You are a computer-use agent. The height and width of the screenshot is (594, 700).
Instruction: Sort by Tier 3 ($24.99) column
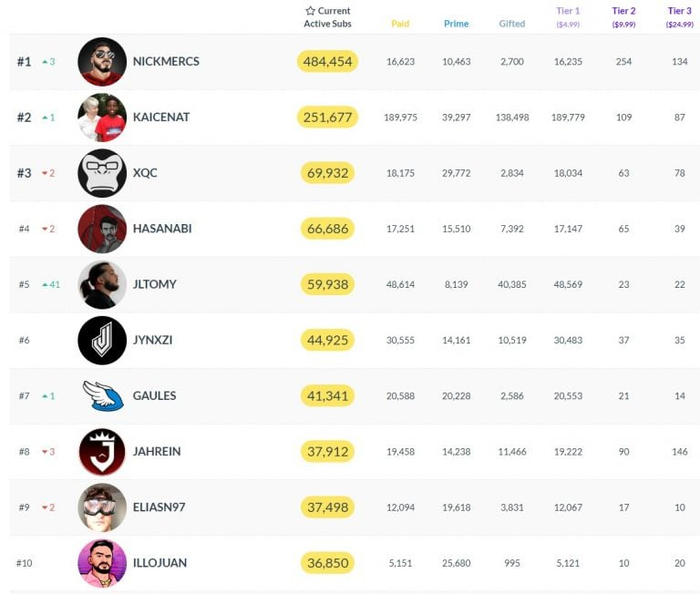point(679,17)
